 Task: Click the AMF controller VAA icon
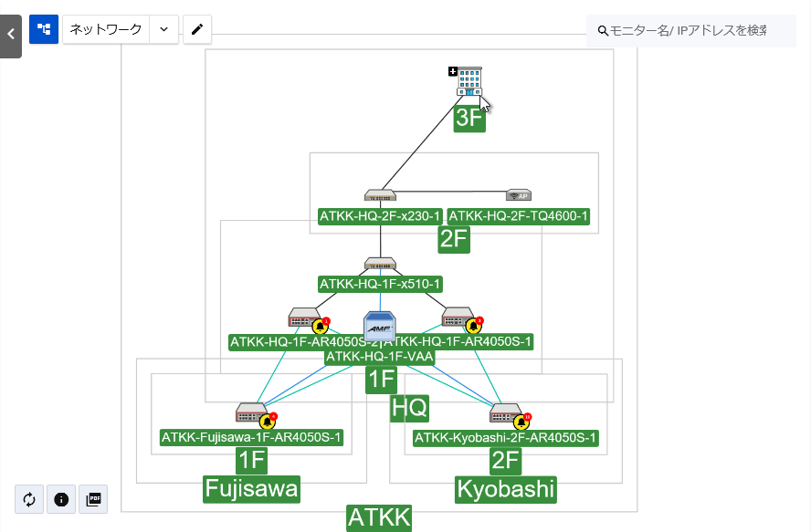click(380, 328)
